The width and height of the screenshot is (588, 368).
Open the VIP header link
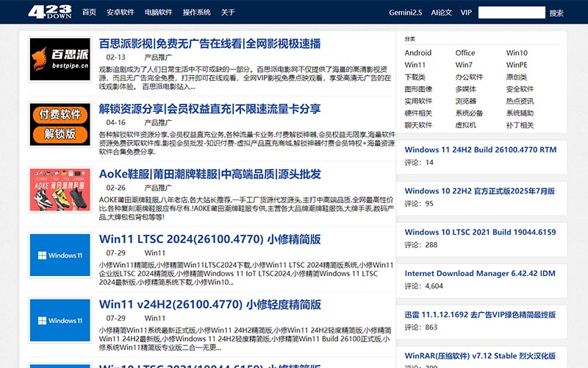point(466,13)
